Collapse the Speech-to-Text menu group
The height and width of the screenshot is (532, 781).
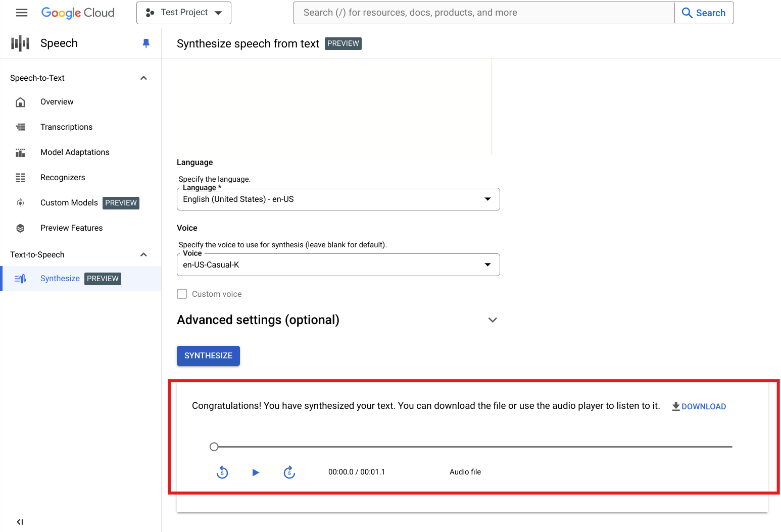tap(143, 78)
